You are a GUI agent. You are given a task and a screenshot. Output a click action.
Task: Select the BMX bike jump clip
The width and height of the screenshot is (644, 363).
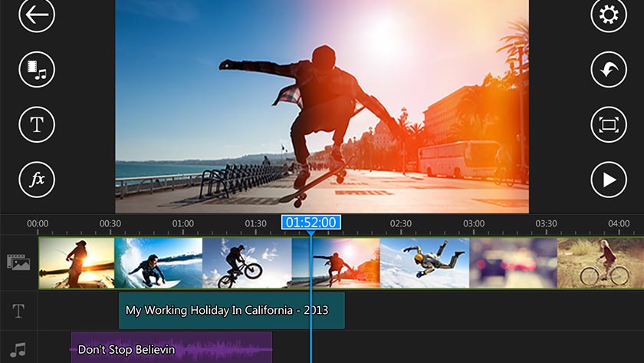(246, 262)
